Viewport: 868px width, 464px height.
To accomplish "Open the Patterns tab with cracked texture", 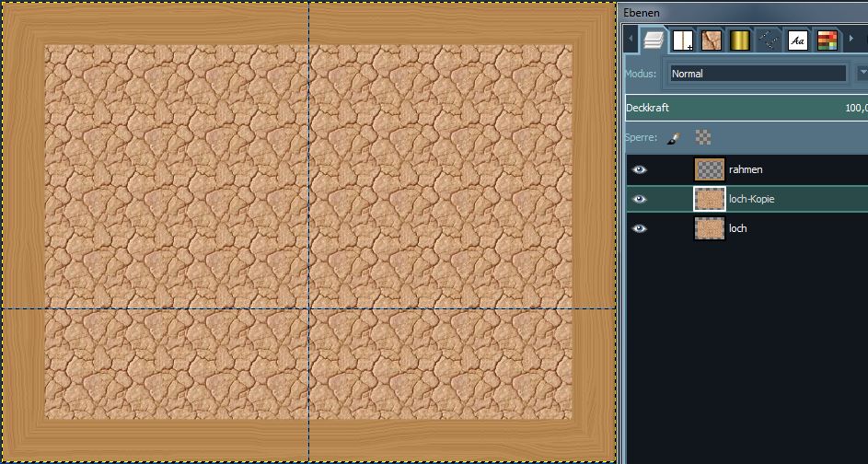I will click(x=711, y=41).
